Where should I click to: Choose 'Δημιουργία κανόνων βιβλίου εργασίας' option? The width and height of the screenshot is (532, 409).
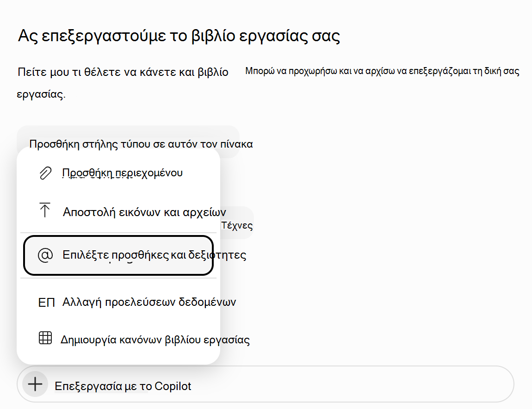118,340
